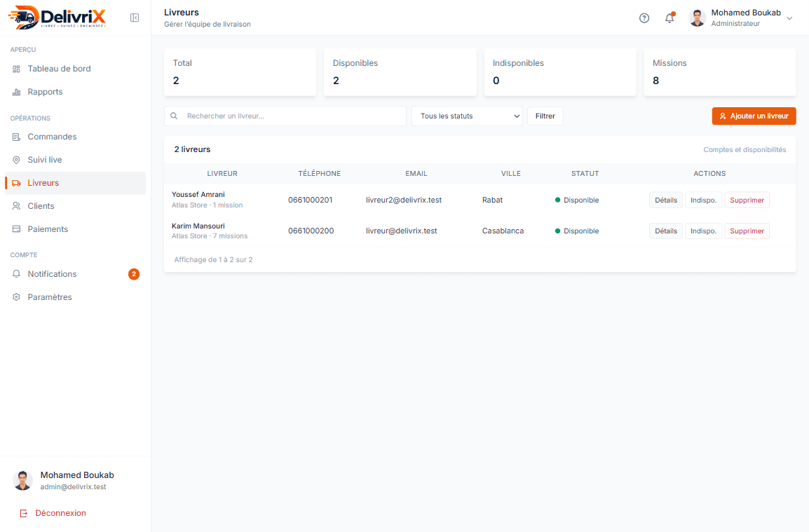Click the TÉLÉPHONE column header
Viewport: 809px width, 532px height.
tap(320, 174)
